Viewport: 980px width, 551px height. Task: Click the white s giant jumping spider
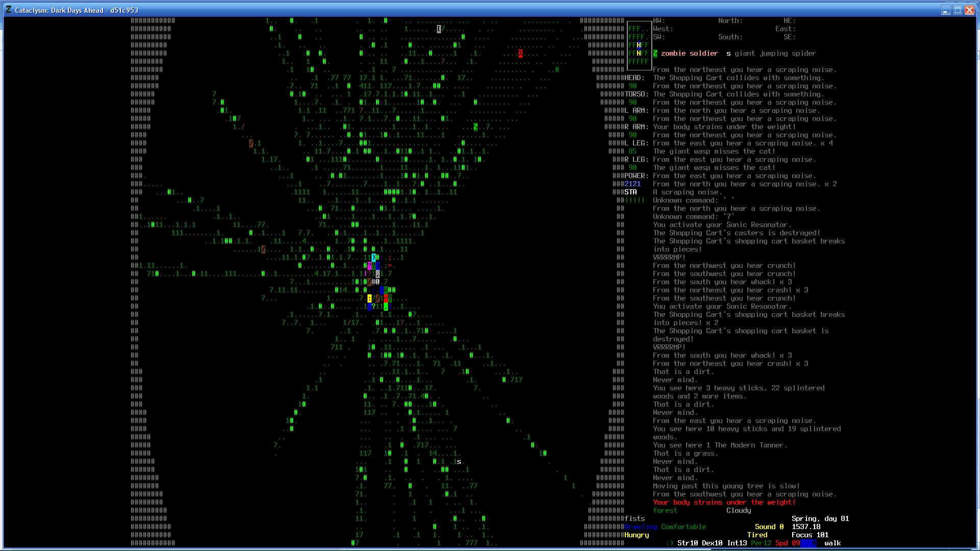pos(459,462)
